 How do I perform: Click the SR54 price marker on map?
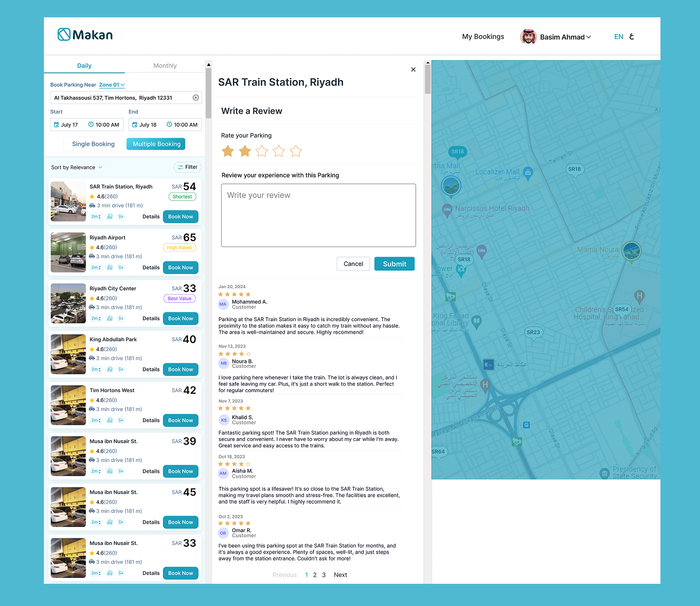pyautogui.click(x=621, y=310)
